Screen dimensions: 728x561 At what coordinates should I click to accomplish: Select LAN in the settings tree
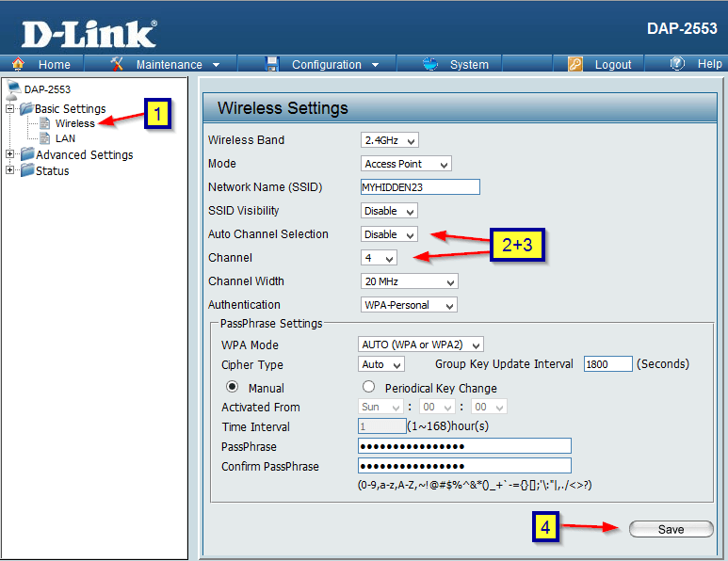click(66, 138)
